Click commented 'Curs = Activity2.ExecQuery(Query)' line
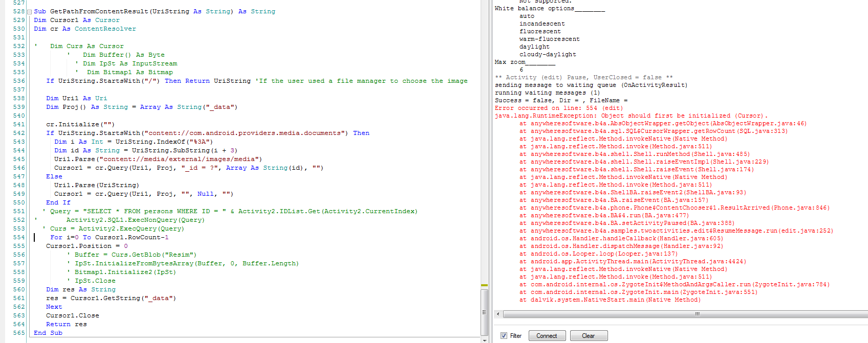868x343 pixels. pos(114,228)
